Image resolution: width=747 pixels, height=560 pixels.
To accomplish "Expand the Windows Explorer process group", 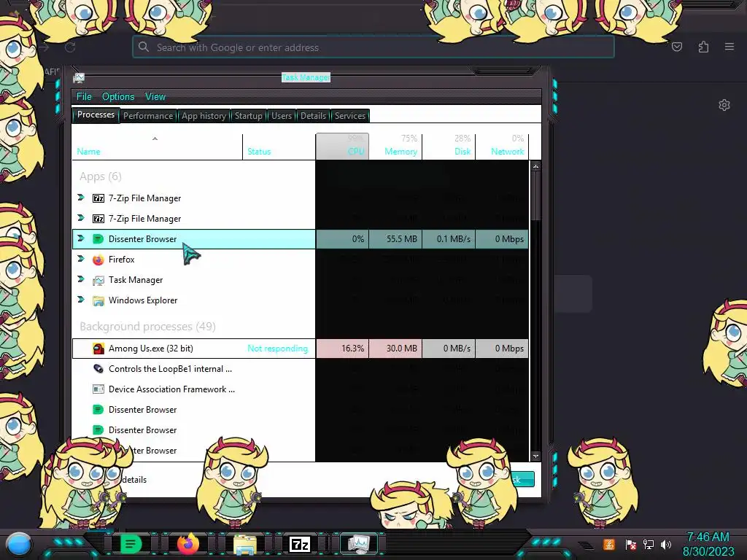I will click(81, 300).
